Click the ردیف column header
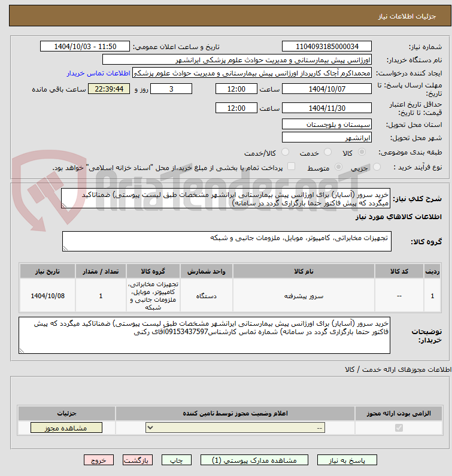The image size is (452, 476). 432,271
